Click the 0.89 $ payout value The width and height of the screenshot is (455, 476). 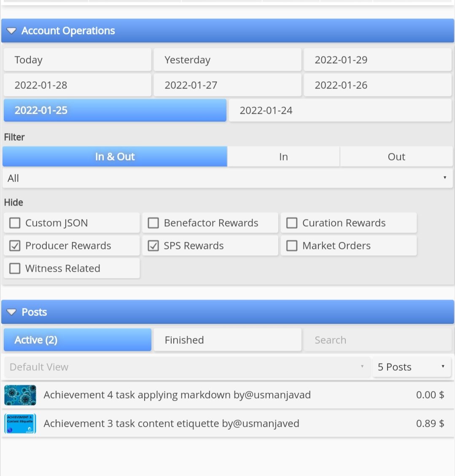point(430,423)
